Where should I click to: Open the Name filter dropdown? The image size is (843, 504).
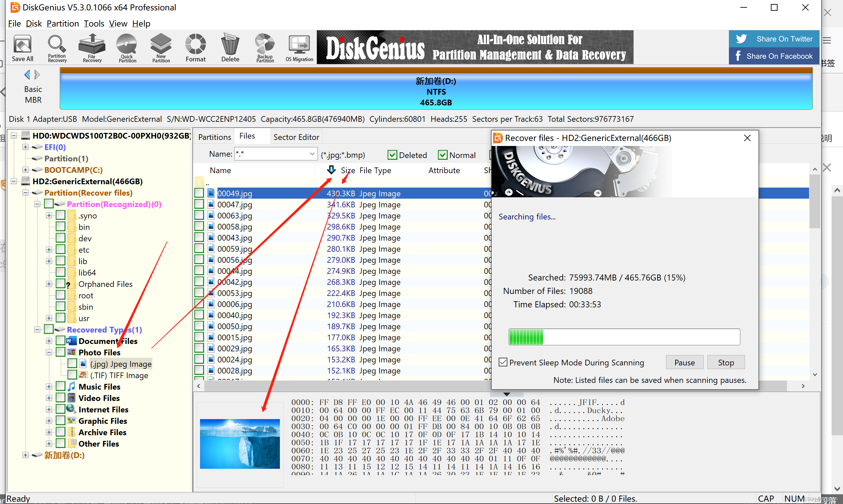pos(312,154)
